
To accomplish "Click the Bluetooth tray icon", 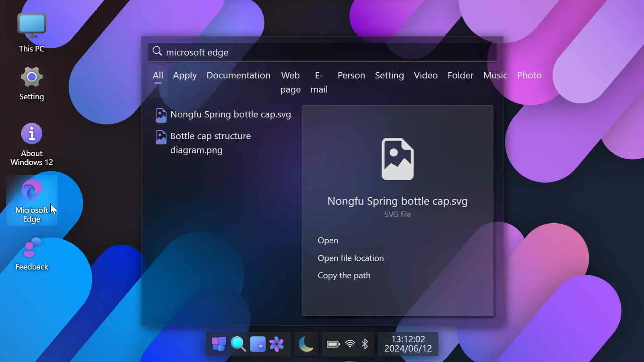I will click(x=365, y=344).
